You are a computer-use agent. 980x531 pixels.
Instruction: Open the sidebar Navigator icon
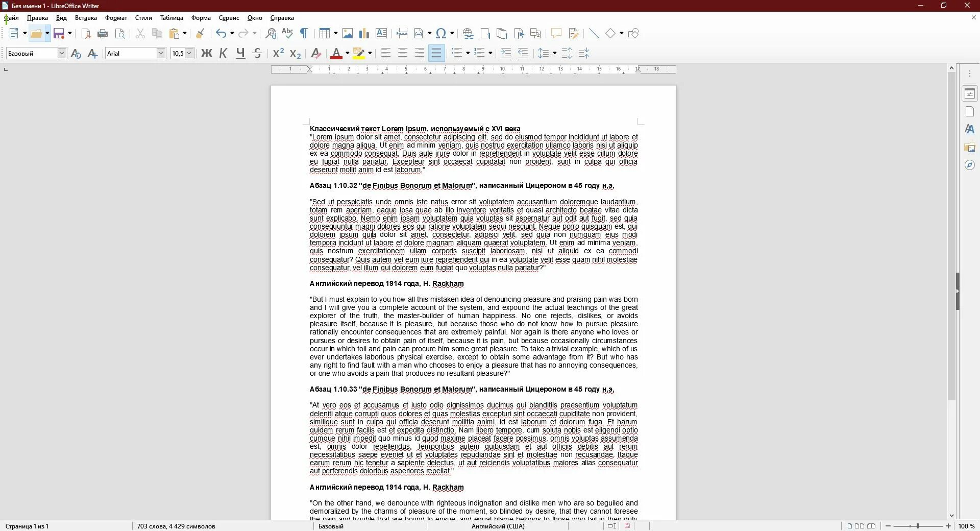(970, 165)
